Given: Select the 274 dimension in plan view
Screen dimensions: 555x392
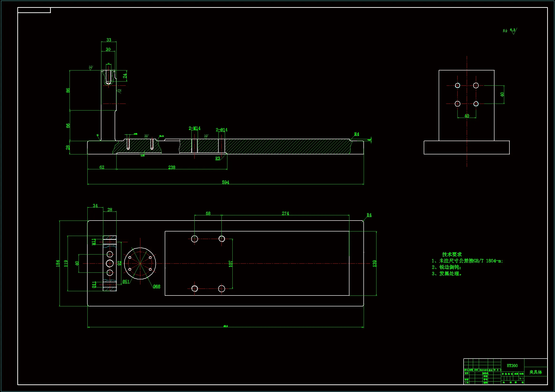Looking at the screenshot, I should point(285,213).
